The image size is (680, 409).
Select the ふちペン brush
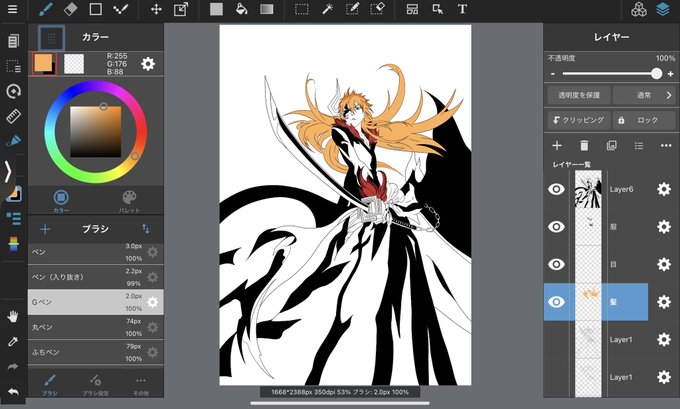(x=95, y=352)
